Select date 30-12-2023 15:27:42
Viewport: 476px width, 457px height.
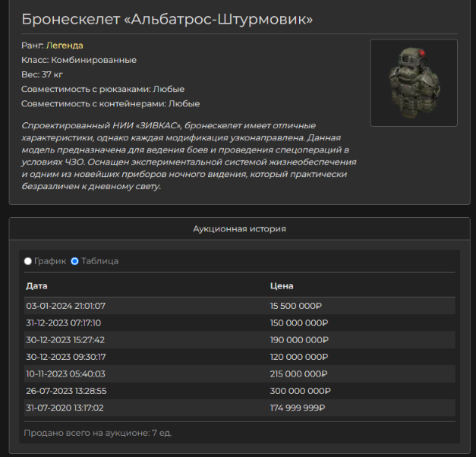pos(65,340)
